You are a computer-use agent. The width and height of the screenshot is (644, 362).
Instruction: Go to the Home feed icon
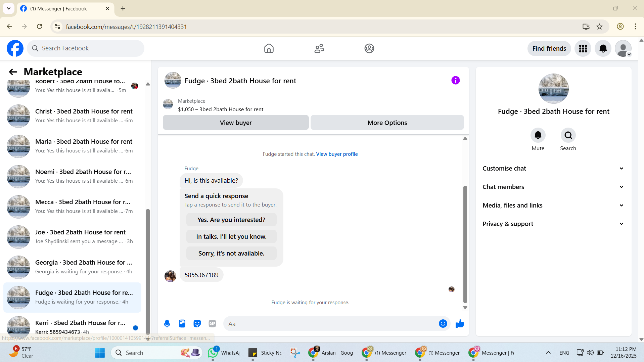tap(269, 48)
